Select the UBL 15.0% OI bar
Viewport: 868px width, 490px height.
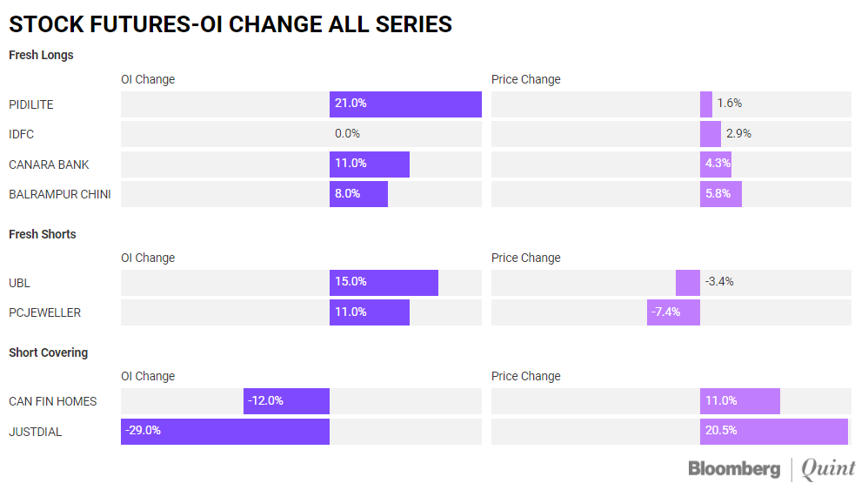(x=384, y=283)
